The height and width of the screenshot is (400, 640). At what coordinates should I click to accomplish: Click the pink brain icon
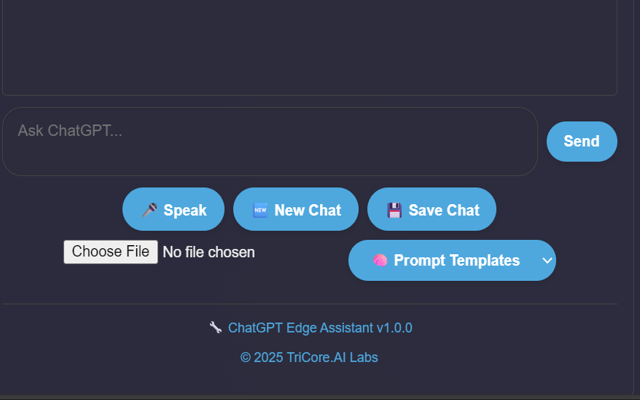(x=380, y=260)
